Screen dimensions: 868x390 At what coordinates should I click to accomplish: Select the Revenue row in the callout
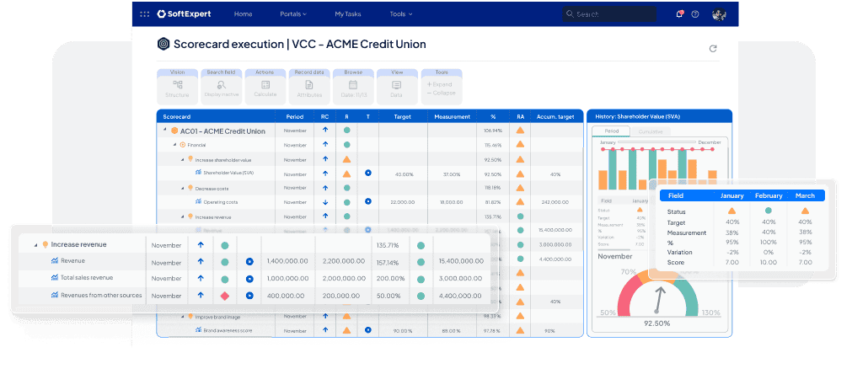pyautogui.click(x=255, y=262)
